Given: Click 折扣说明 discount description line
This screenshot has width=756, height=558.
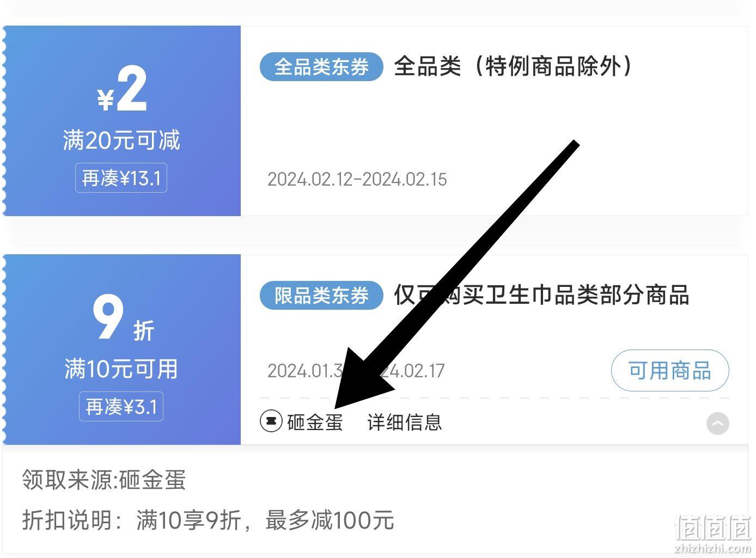Looking at the screenshot, I should point(208,520).
